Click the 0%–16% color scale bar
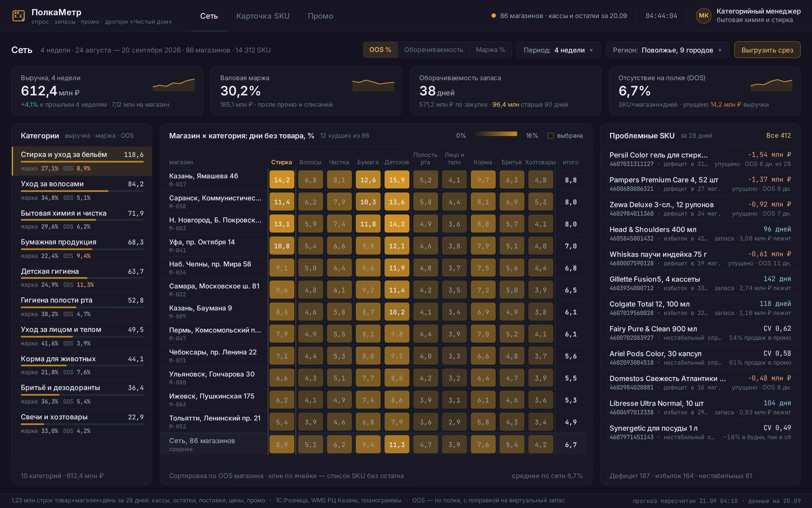 496,134
